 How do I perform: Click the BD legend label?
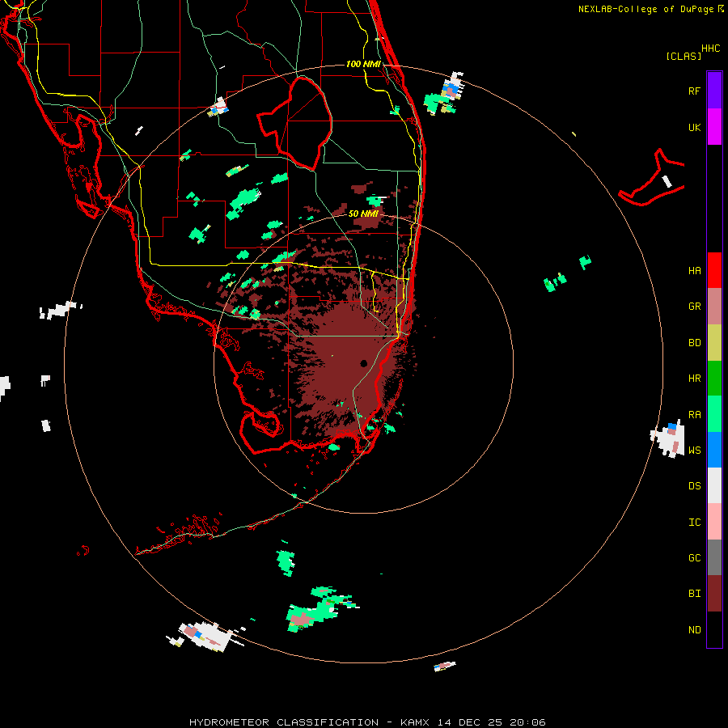click(x=694, y=343)
